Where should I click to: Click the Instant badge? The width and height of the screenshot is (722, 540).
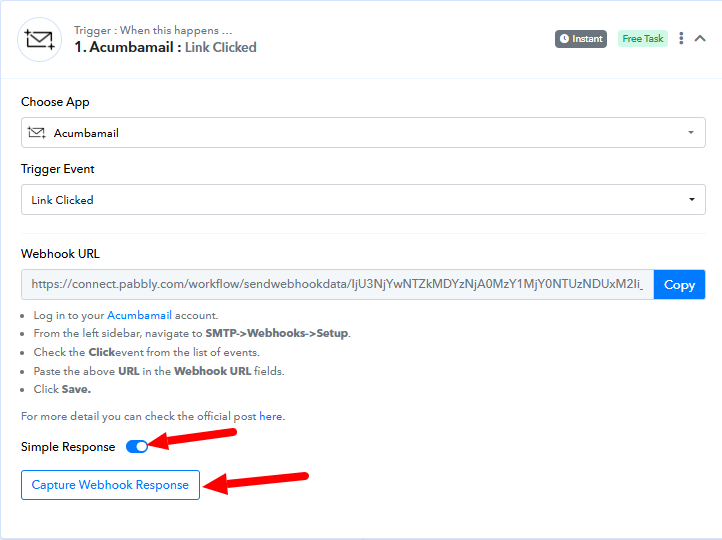click(581, 39)
